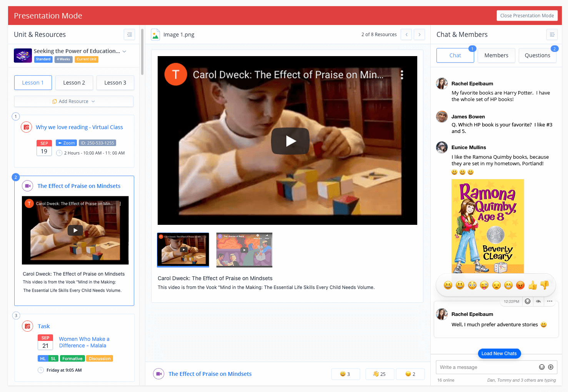The image size is (568, 392).
Task: Switch to Lesson 1 tab
Action: point(33,83)
